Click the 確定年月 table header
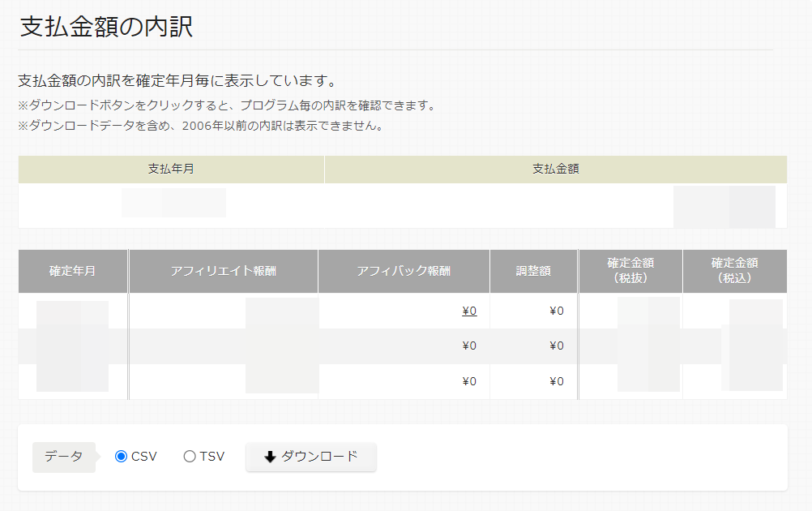Image resolution: width=812 pixels, height=511 pixels. tap(71, 271)
